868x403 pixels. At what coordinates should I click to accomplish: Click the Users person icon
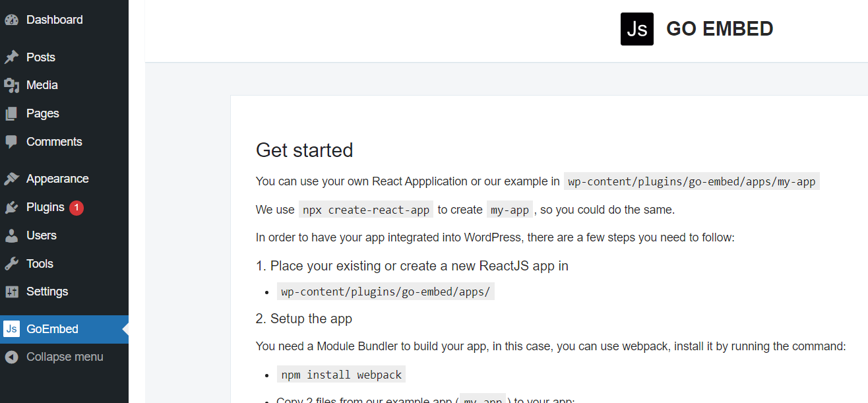[11, 235]
